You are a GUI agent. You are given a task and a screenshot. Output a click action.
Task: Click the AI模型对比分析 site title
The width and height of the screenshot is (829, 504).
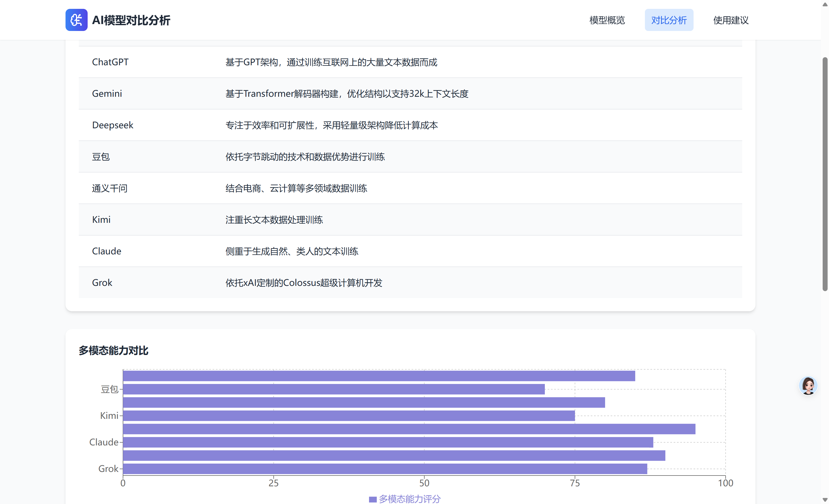[x=131, y=20]
